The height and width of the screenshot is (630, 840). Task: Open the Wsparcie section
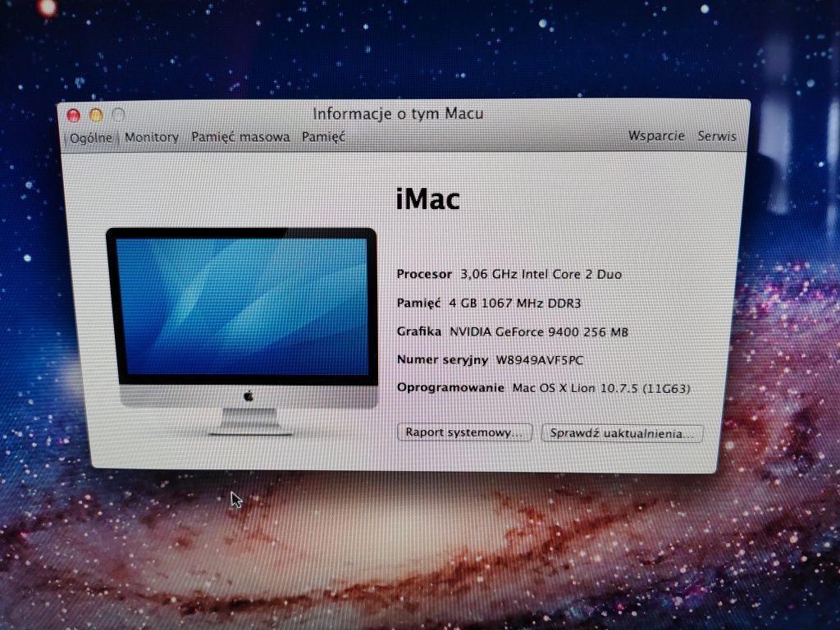[656, 136]
